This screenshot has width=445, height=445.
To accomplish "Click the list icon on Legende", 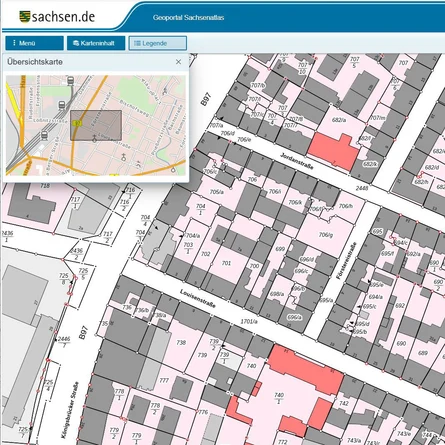I will (x=137, y=43).
